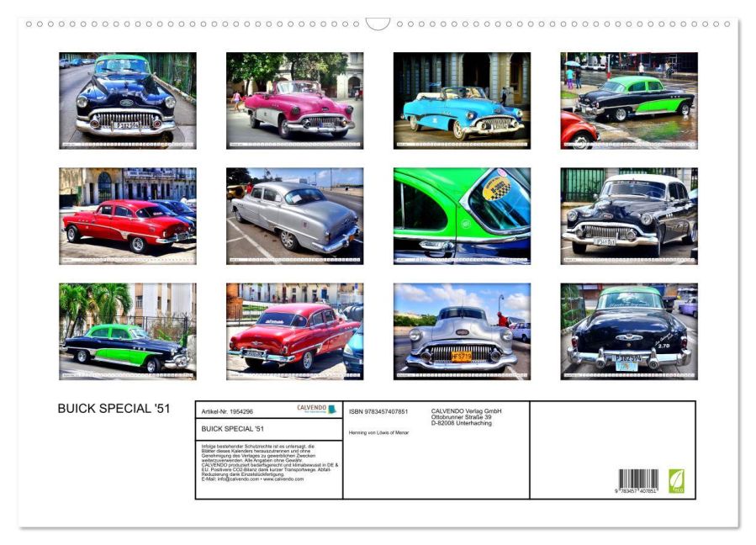Click the green eco leaf icon
This screenshot has width=756, height=545.
point(676,481)
